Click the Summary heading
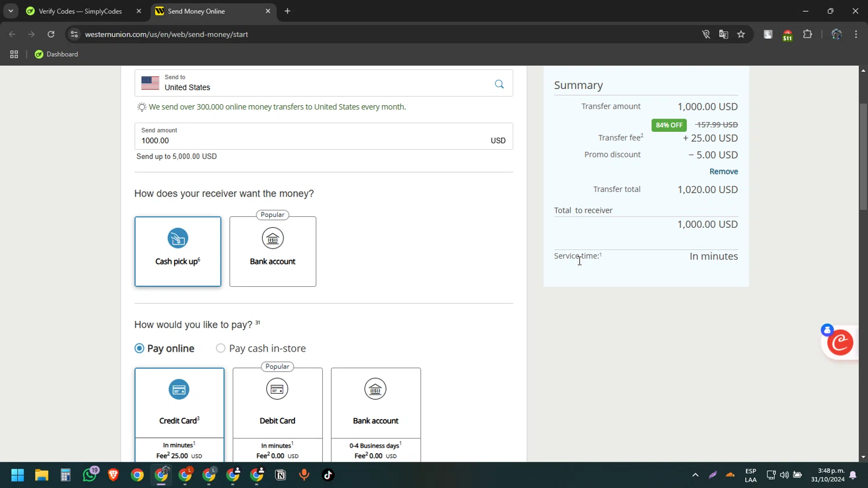Image resolution: width=868 pixels, height=488 pixels. pyautogui.click(x=578, y=85)
